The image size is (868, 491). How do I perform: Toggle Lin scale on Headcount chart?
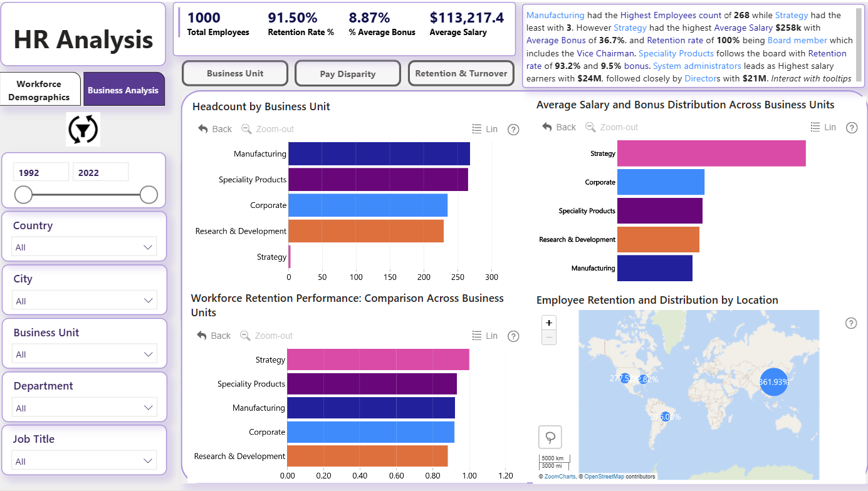[484, 129]
